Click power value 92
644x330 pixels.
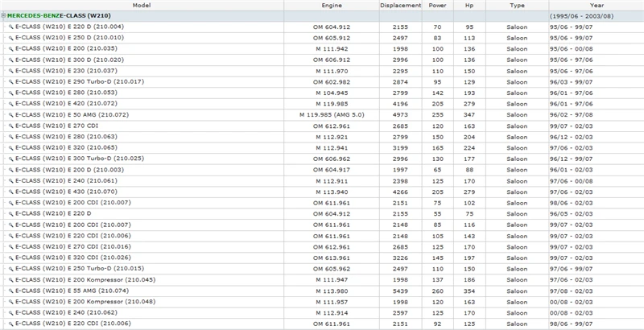tap(437, 324)
